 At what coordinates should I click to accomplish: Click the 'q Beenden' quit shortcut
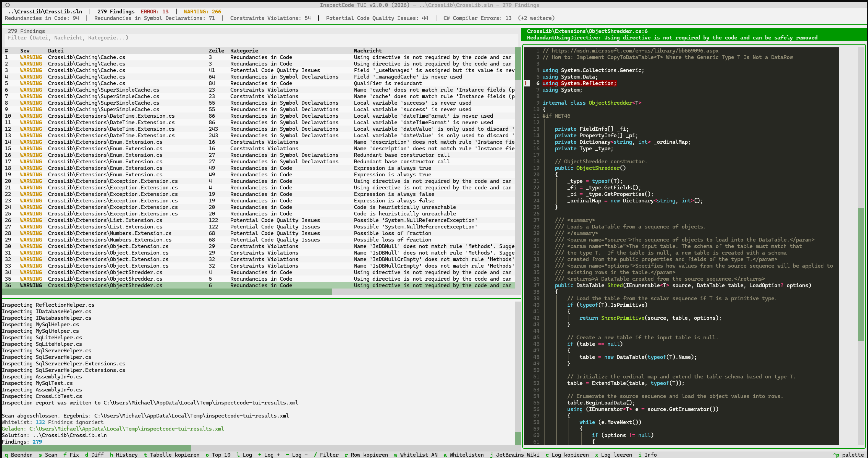point(19,455)
